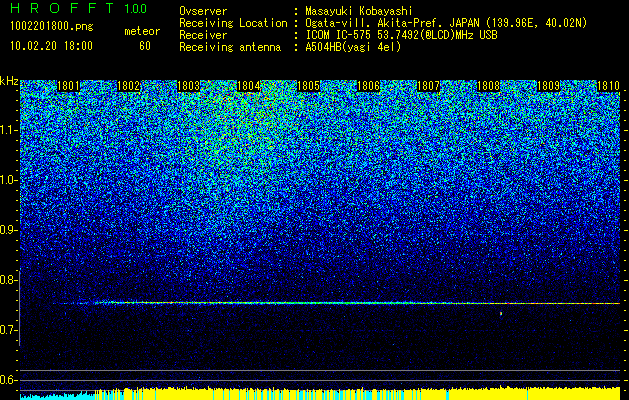The image size is (629, 400).
Task: Click the 1802 time marker
Action: tap(129, 86)
